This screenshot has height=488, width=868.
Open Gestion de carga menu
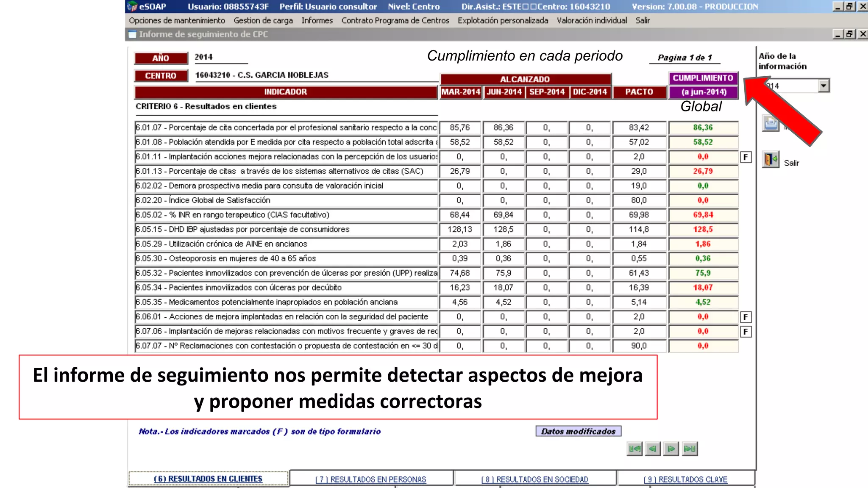pyautogui.click(x=263, y=20)
